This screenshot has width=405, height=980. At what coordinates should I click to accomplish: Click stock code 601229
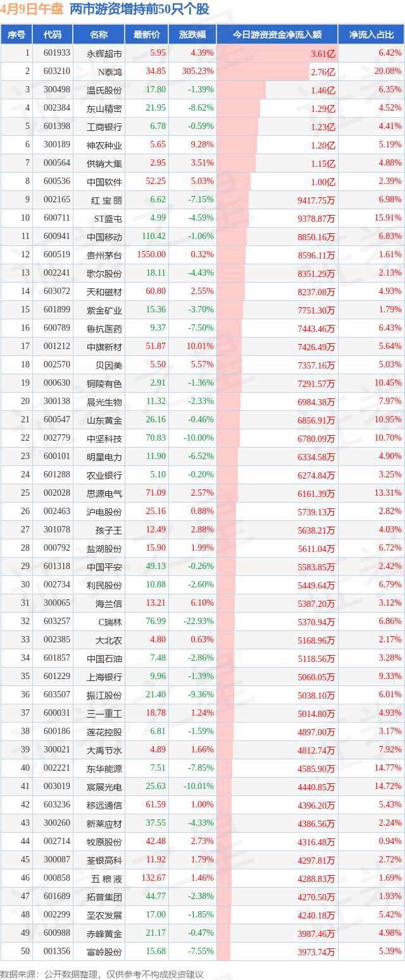57,677
